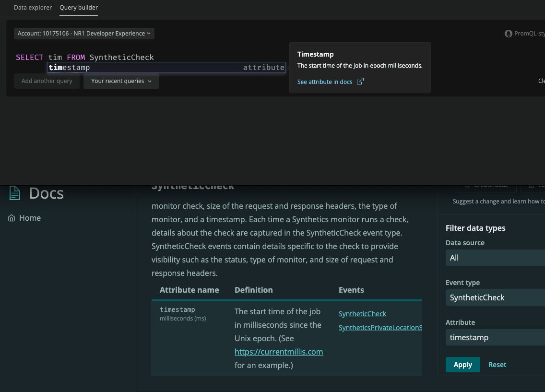
Task: Select the timestamp autocomplete suggestion
Action: [166, 68]
